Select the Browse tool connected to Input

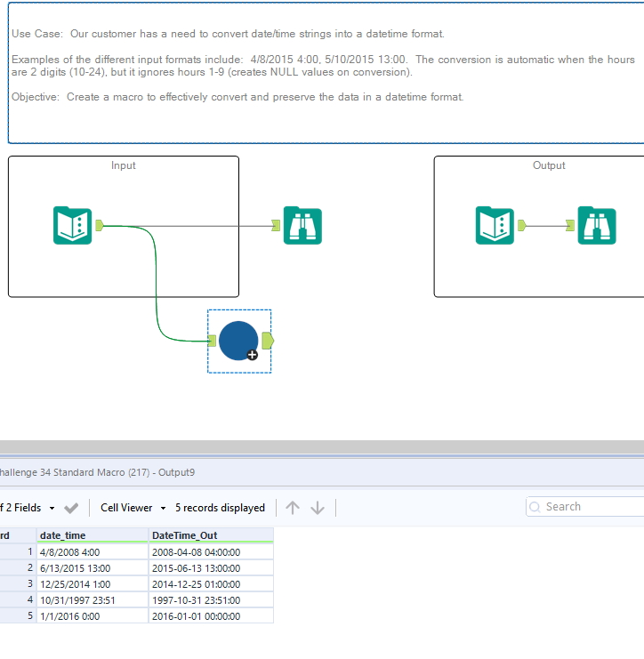302,226
